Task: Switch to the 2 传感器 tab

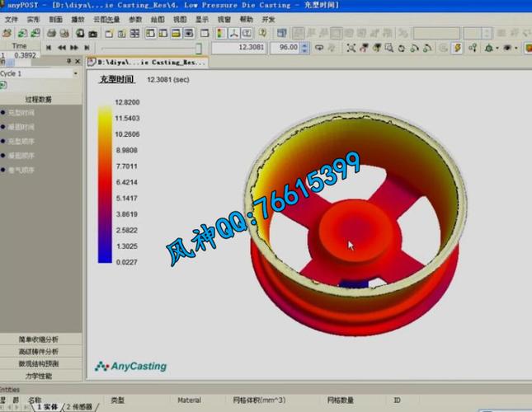Action: pyautogui.click(x=81, y=407)
